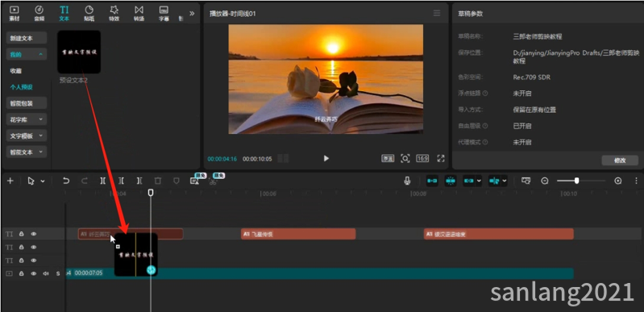The height and width of the screenshot is (312, 644).
Task: Click the 新建文本 new text button
Action: click(27, 38)
